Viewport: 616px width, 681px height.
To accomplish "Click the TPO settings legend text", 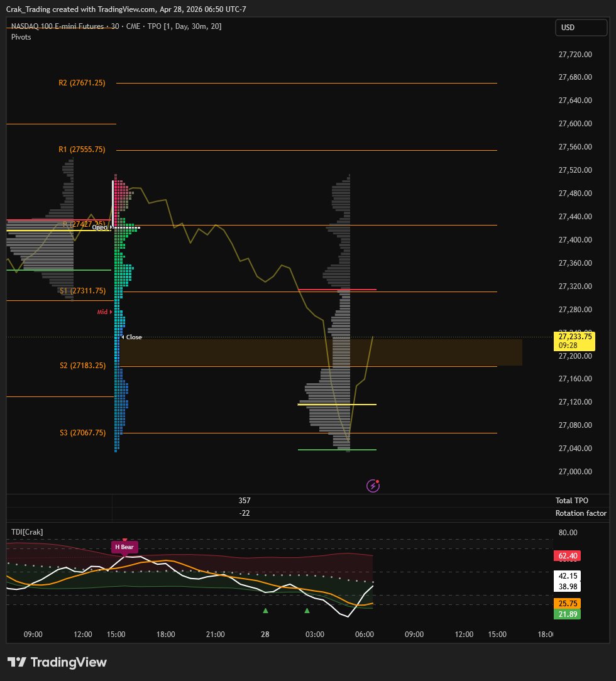I will coord(184,26).
